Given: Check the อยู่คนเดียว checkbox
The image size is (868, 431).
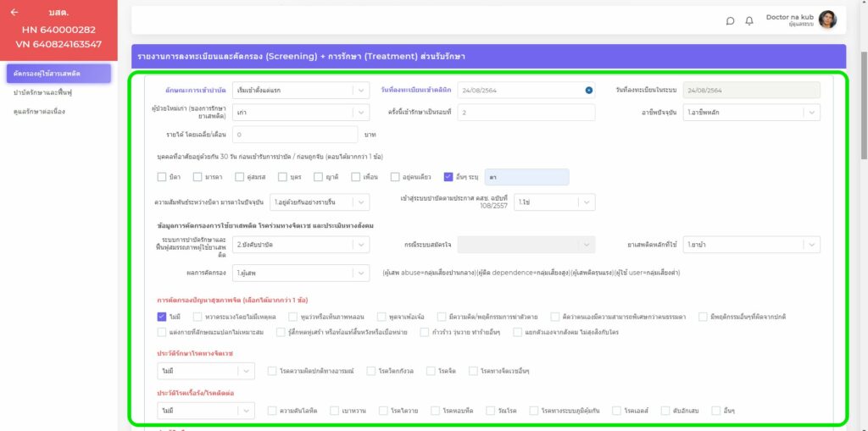Looking at the screenshot, I should pyautogui.click(x=396, y=177).
